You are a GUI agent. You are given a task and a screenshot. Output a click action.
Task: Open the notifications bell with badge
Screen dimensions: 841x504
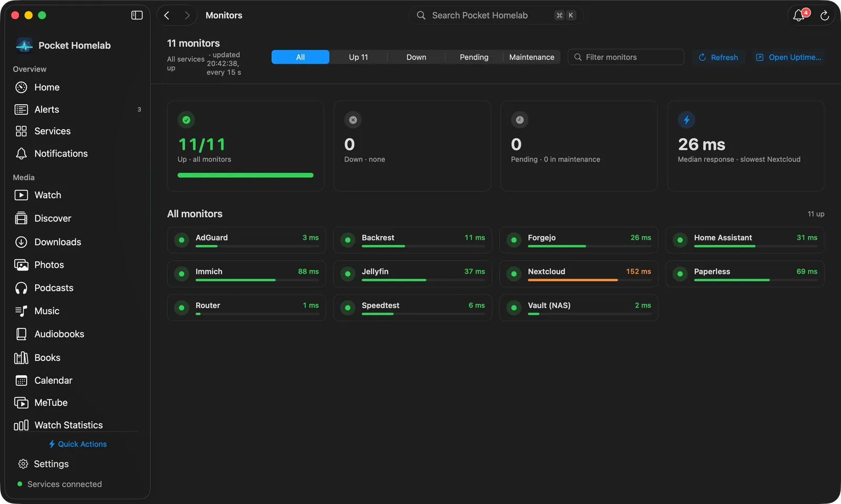pyautogui.click(x=799, y=15)
